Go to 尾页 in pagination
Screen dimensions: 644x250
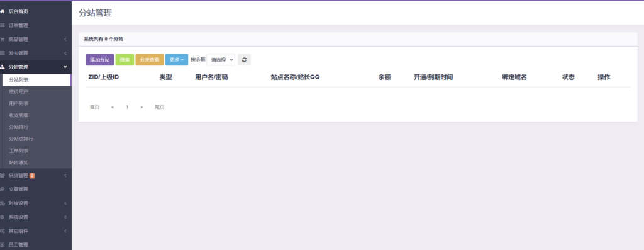159,107
